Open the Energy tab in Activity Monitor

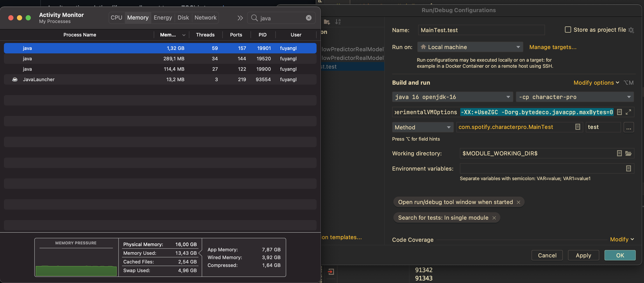(163, 18)
